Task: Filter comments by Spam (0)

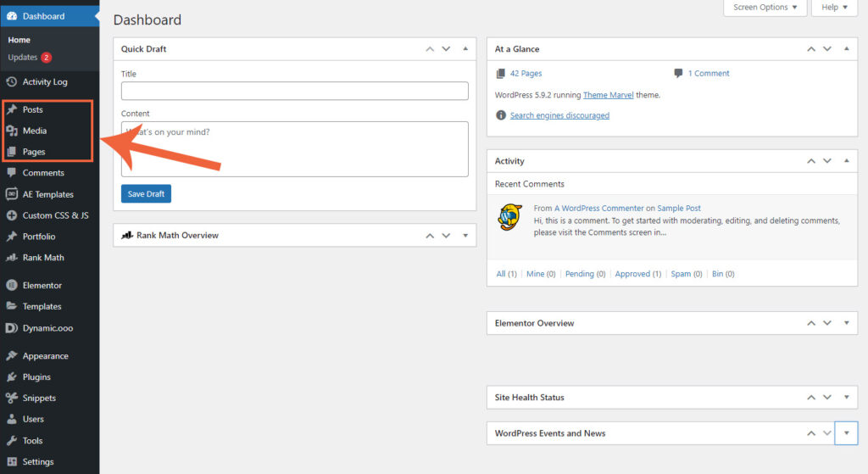Action: [x=687, y=274]
